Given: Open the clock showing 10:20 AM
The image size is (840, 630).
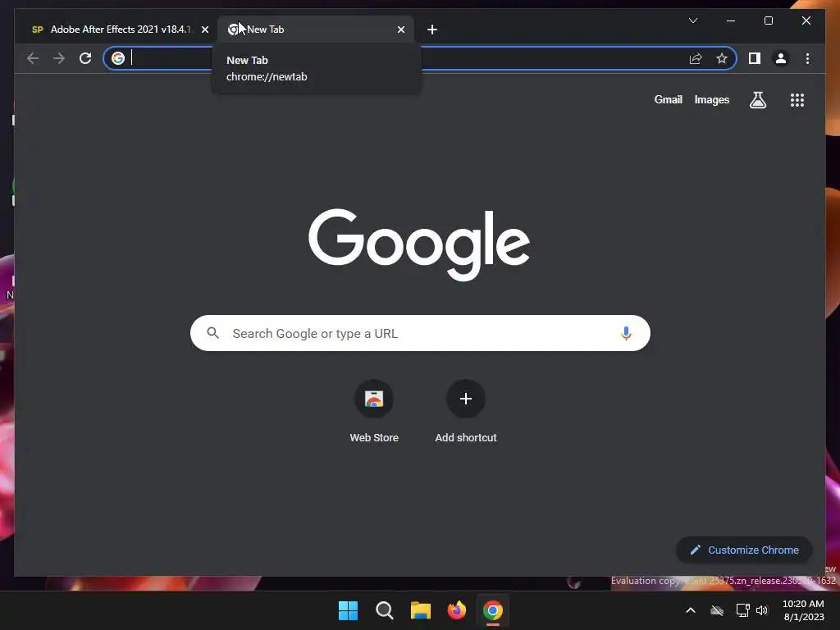Looking at the screenshot, I should click(x=803, y=610).
